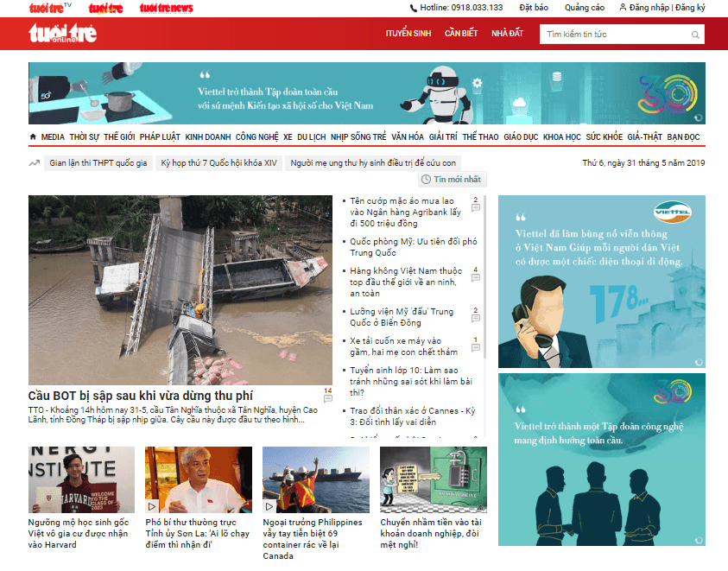Read Lưỡng viện Mỹ 'đấu' Trung Quốc article
Image resolution: width=728 pixels, height=571 pixels.
pyautogui.click(x=402, y=317)
